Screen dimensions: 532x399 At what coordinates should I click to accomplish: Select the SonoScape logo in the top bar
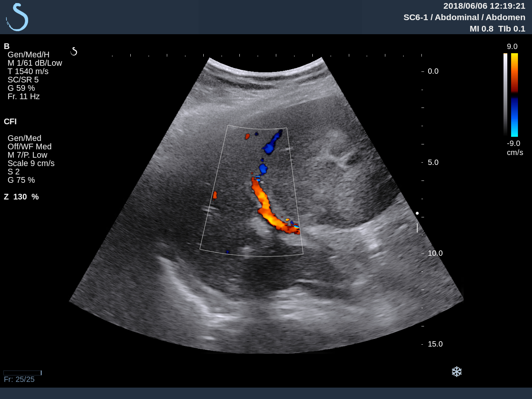pos(17,17)
